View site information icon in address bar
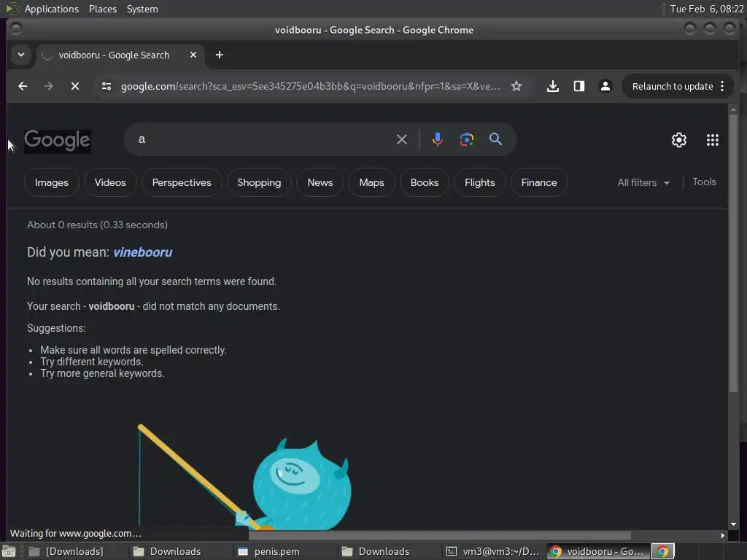Screen dimensions: 747x560 (x=107, y=86)
